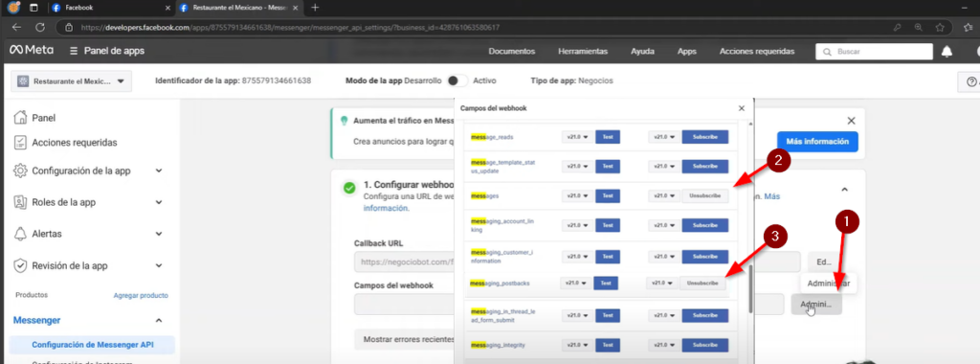
Task: Open Apps in top navigation
Action: coord(687,52)
